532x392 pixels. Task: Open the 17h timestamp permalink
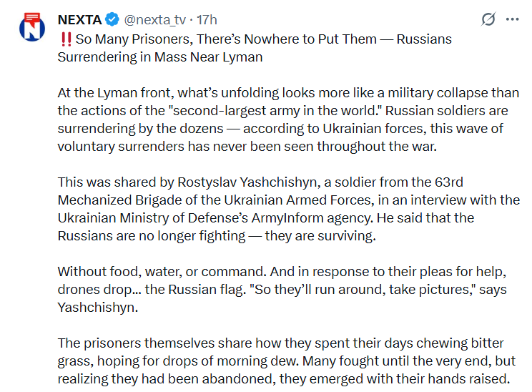coord(207,20)
